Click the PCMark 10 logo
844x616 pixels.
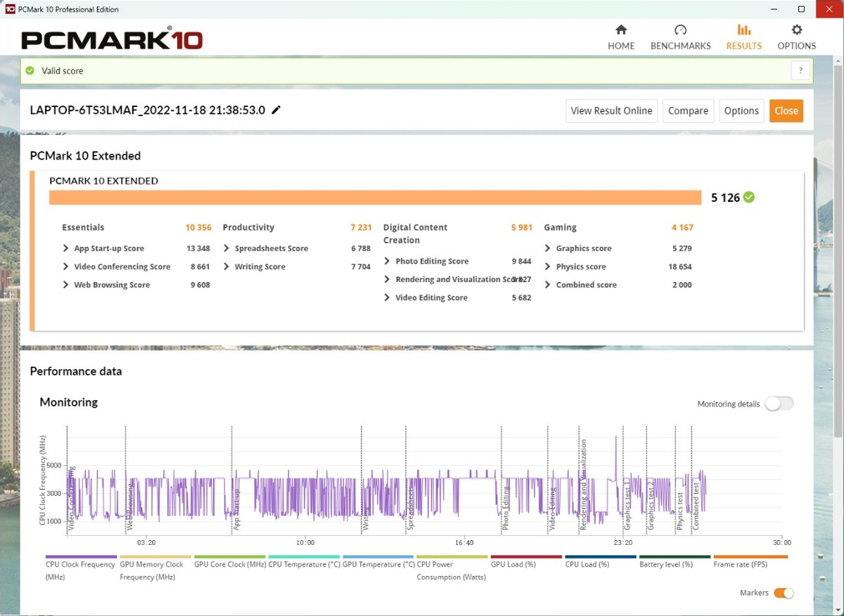click(x=112, y=39)
